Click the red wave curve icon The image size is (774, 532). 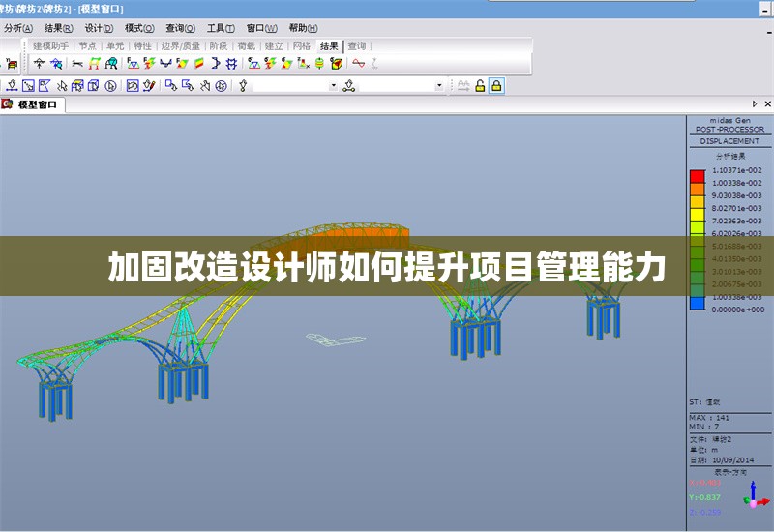[x=358, y=64]
